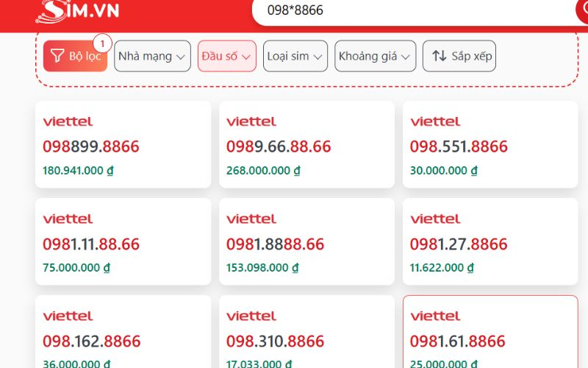Click Viettel logo on the 0981.8888.66 card
Screen dimensions: 588x368
[251, 219]
